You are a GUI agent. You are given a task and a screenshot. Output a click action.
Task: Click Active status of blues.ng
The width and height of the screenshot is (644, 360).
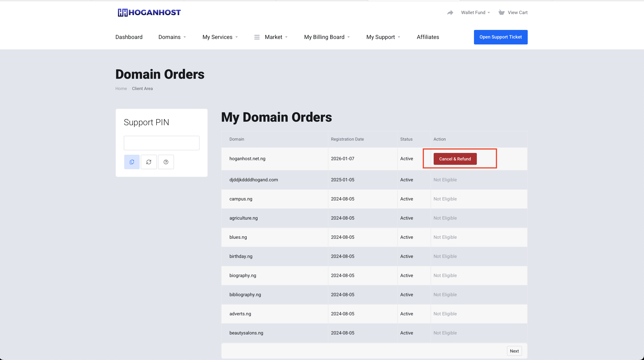tap(407, 237)
